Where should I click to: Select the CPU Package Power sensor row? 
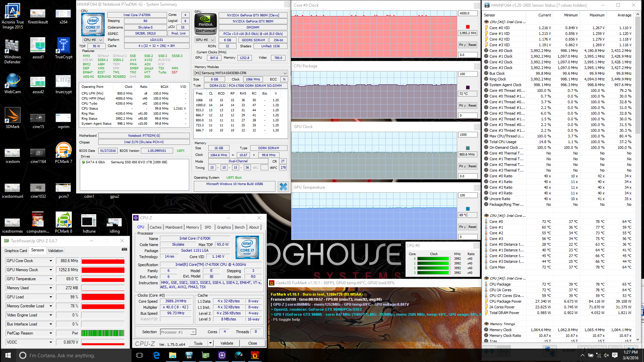tap(558, 301)
